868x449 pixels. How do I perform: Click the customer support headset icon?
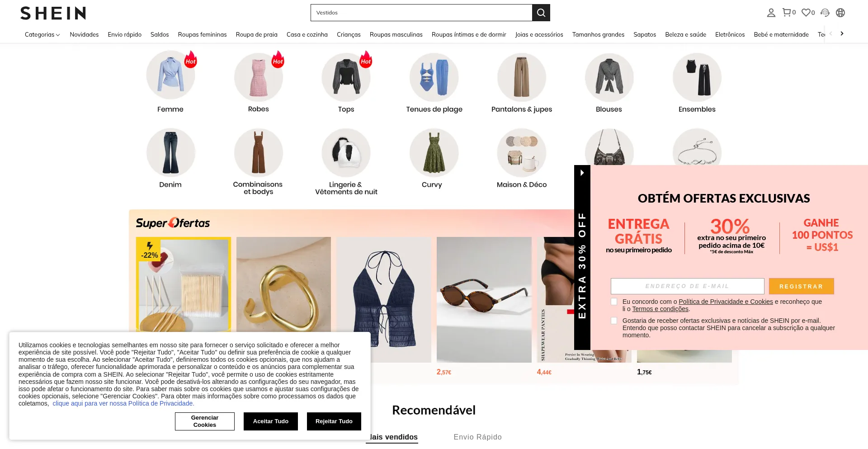pyautogui.click(x=825, y=13)
